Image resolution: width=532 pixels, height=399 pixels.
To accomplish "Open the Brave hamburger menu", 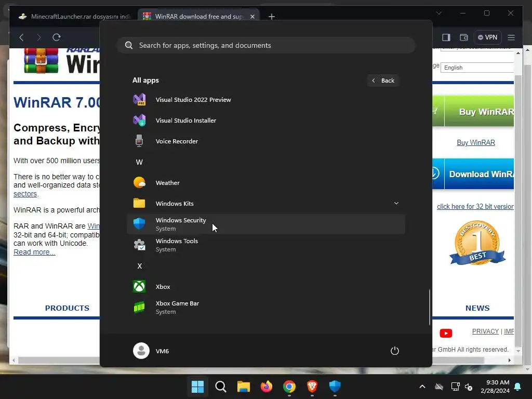I will click(511, 37).
